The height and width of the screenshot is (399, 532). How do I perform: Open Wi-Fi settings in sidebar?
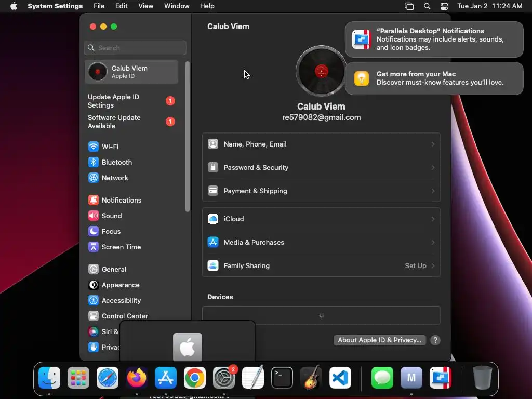[103, 147]
